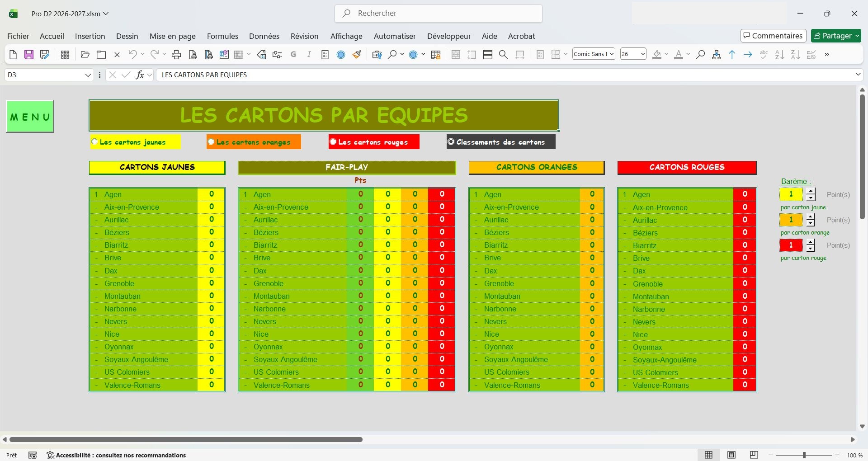This screenshot has width=868, height=461.
Task: Open the fill color dropdown arrow
Action: tap(666, 55)
